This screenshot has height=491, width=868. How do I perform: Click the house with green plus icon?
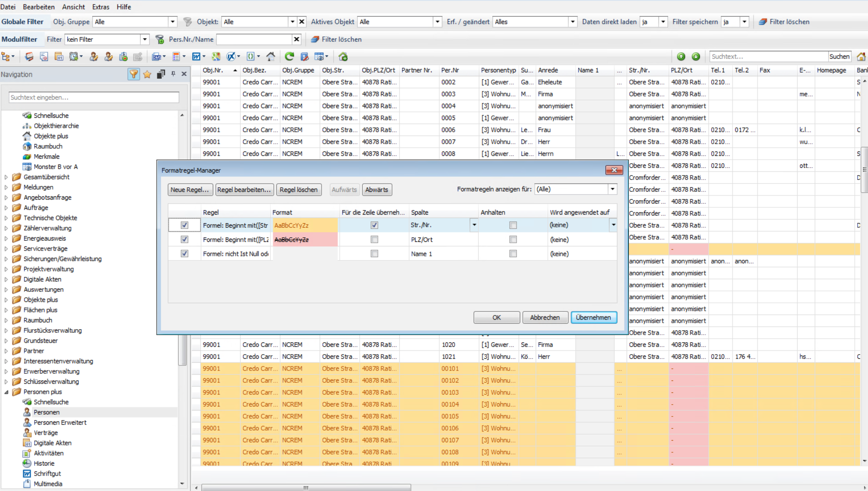coord(343,56)
